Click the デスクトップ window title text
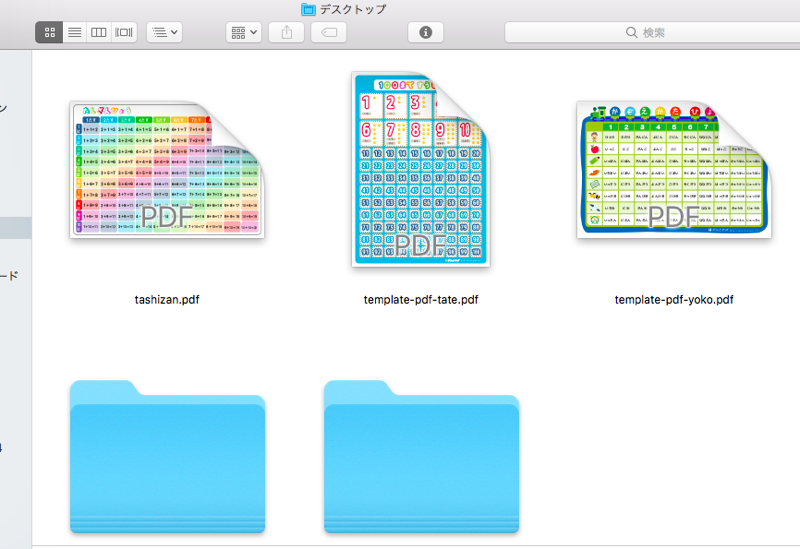Image resolution: width=800 pixels, height=549 pixels. click(353, 9)
